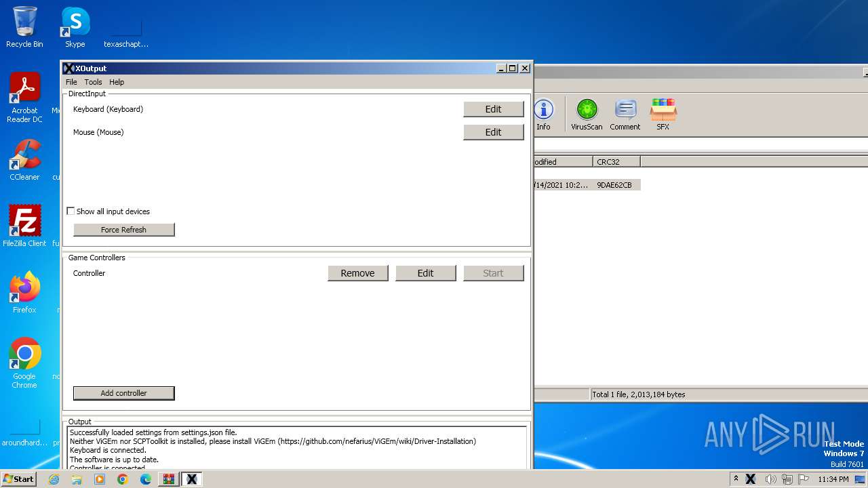Click 'Successfully loaded settings' output line
This screenshot has width=868, height=488.
coord(153,432)
